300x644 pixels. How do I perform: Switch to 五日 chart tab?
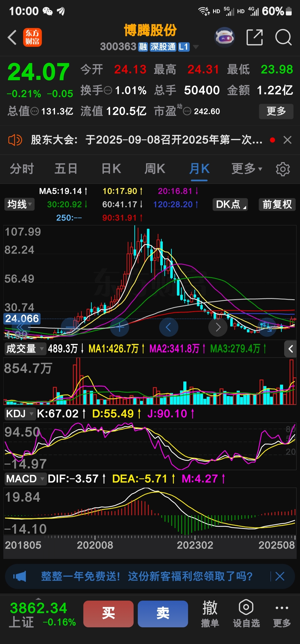tap(66, 169)
